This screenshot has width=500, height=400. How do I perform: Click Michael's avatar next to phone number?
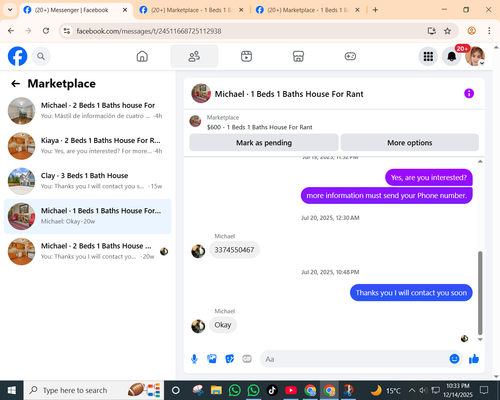[x=198, y=251]
